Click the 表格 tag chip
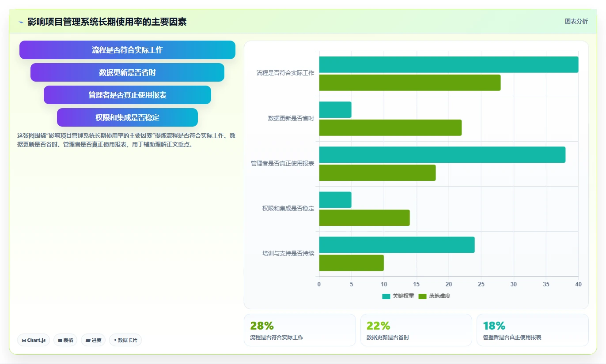The height and width of the screenshot is (364, 606). (65, 340)
